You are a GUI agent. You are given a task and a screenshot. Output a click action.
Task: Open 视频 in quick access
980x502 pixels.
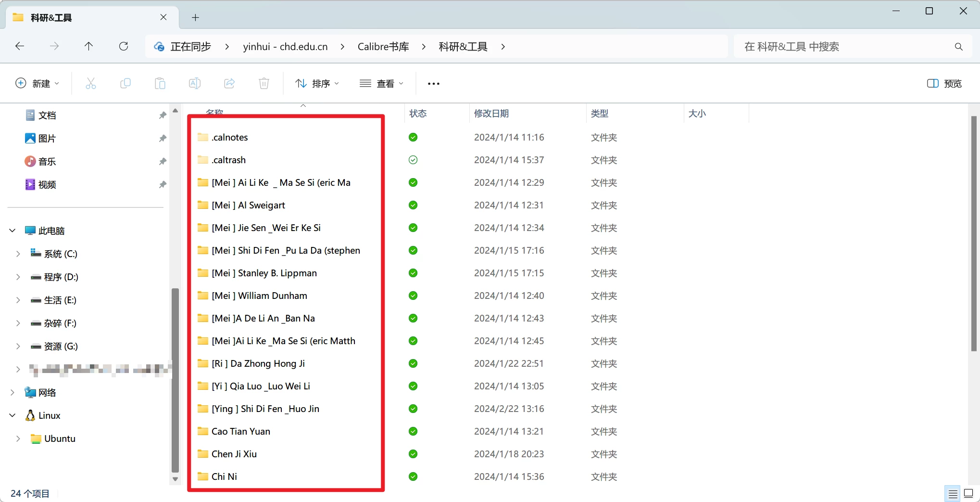coord(47,185)
